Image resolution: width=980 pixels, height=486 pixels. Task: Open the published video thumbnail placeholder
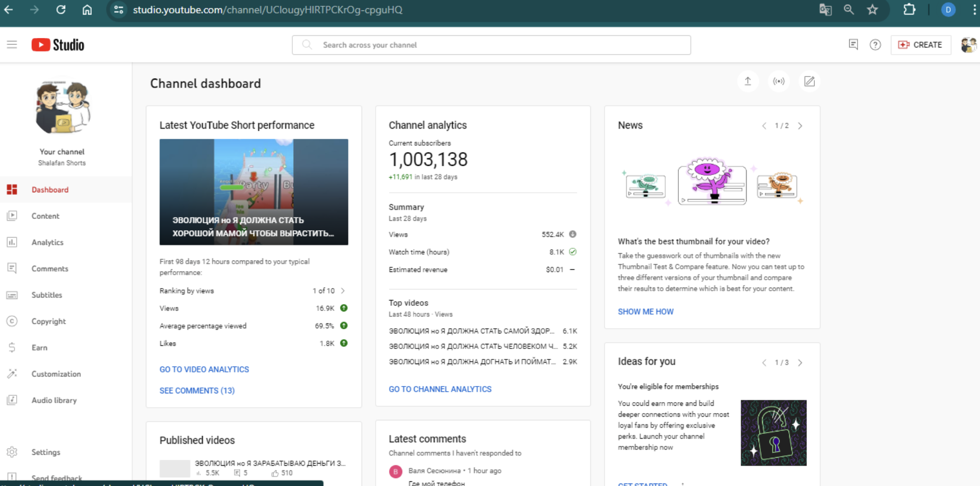point(175,468)
